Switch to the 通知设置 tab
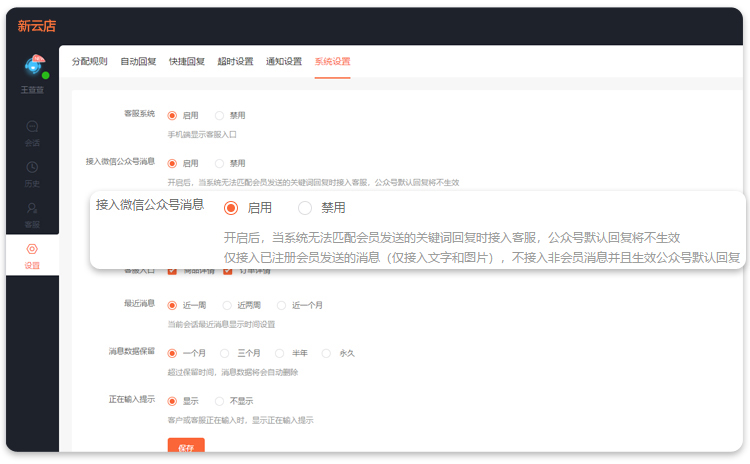The image size is (750, 464). (x=284, y=61)
